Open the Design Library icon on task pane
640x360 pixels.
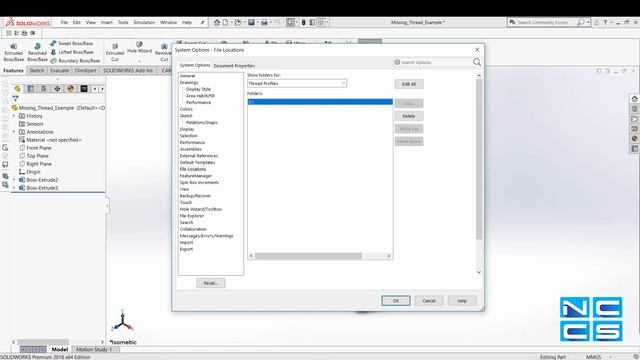634,109
